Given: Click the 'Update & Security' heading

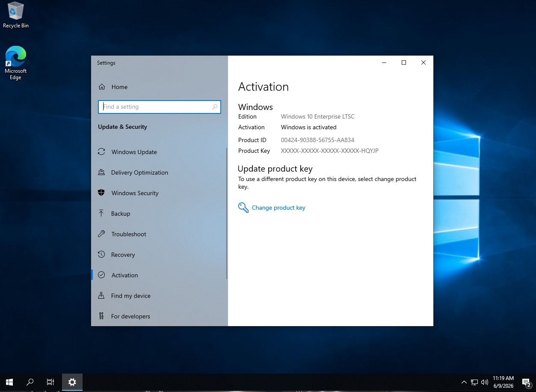Looking at the screenshot, I should click(x=122, y=127).
